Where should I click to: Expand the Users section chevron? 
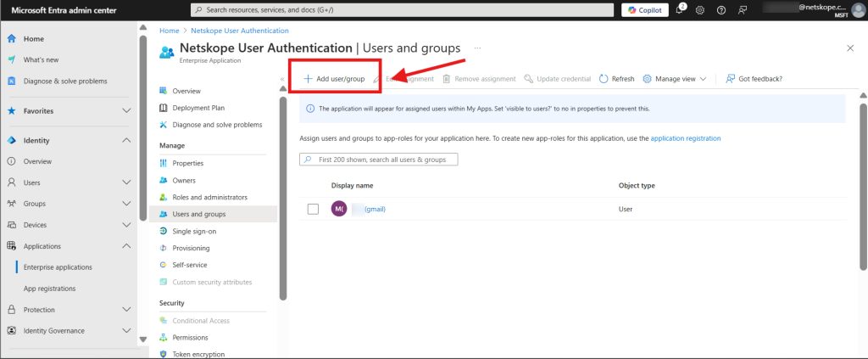[x=126, y=182]
